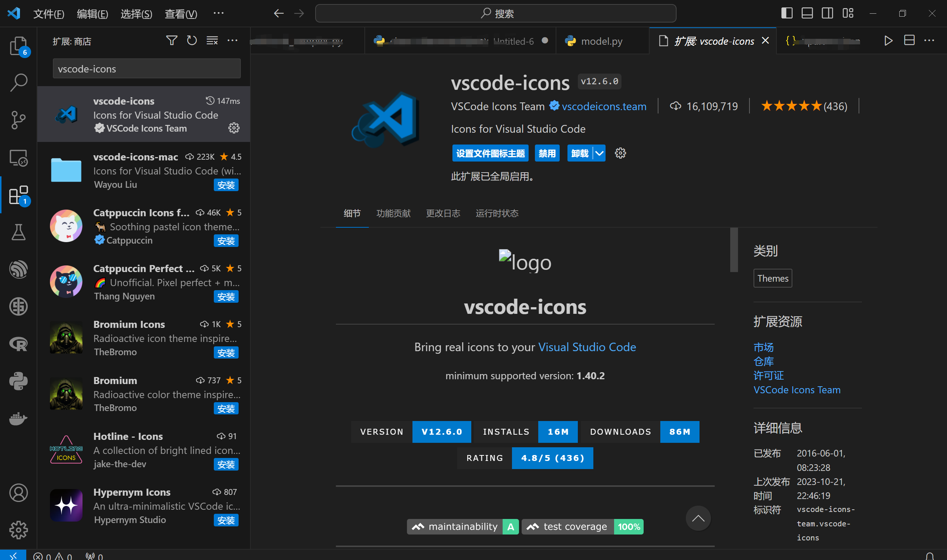Switch to the model.py tab
Screen dimensions: 947x560
tap(602, 41)
